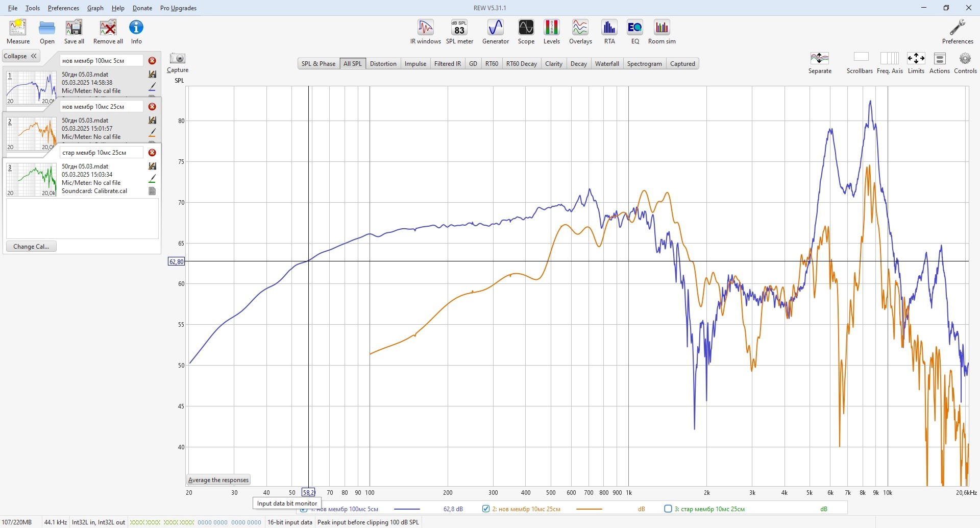Viewport: 980px width, 528px height.
Task: Open the Levels meter
Action: [552, 32]
